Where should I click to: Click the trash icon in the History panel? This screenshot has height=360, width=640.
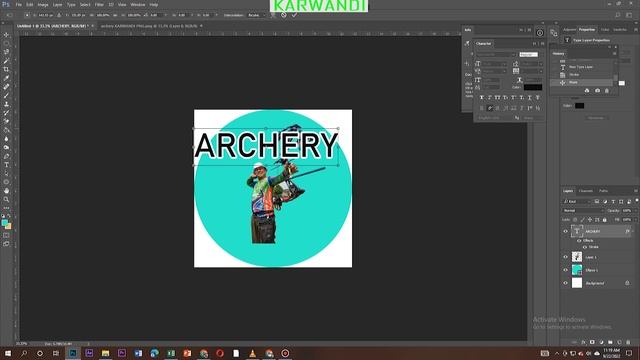[607, 90]
